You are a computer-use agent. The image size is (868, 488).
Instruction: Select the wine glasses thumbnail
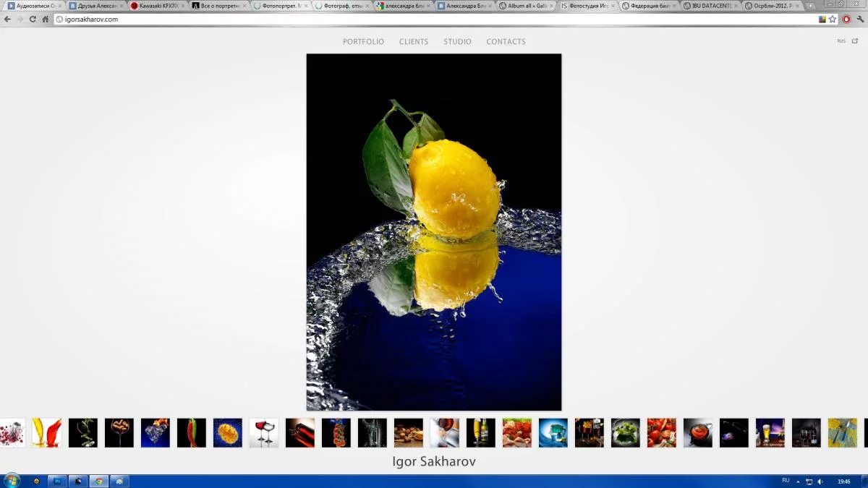coord(264,432)
